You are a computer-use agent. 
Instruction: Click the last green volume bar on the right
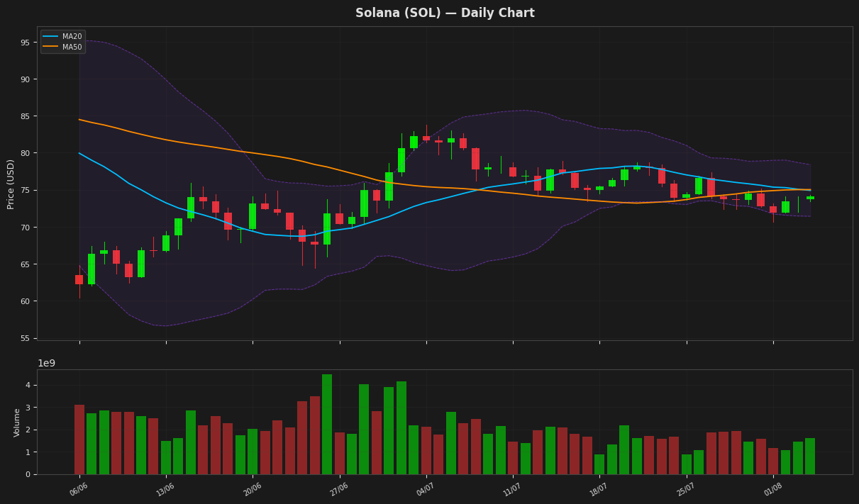[810, 456]
